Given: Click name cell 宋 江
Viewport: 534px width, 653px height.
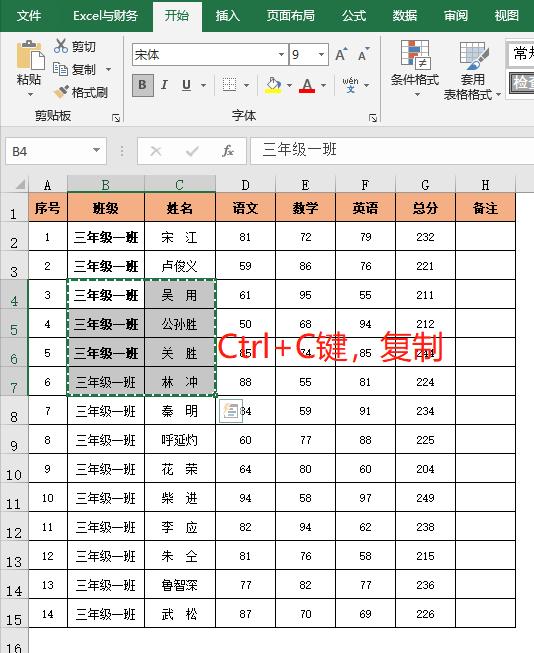Looking at the screenshot, I should coord(180,237).
